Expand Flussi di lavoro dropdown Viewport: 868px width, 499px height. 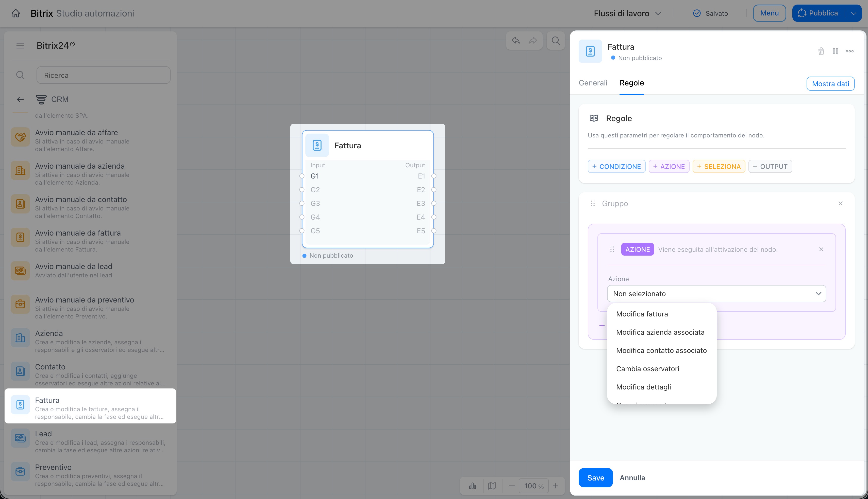[x=627, y=13]
